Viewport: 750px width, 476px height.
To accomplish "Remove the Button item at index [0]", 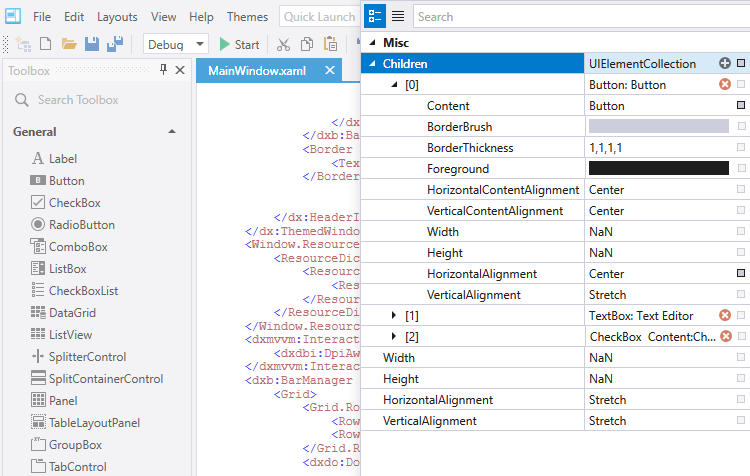I will (725, 85).
